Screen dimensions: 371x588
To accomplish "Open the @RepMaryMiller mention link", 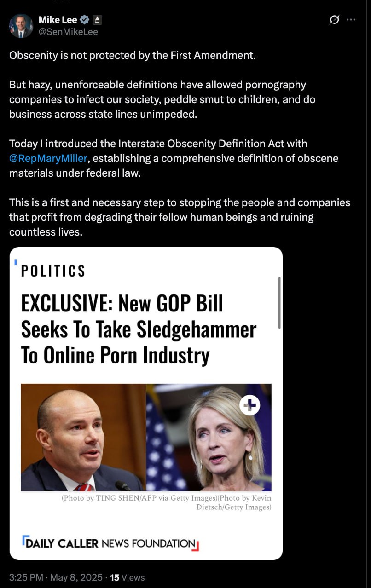I will 48,158.
